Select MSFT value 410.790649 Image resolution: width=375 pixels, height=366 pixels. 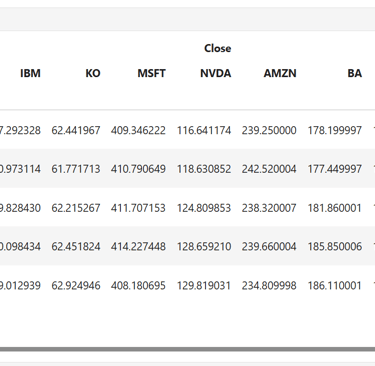138,169
